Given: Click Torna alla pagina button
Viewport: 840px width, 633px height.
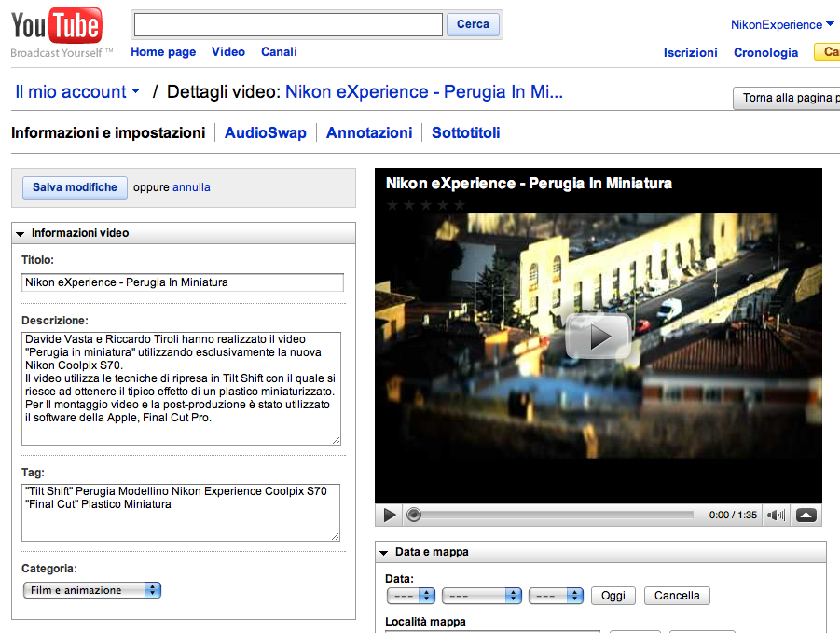Looking at the screenshot, I should pyautogui.click(x=787, y=98).
